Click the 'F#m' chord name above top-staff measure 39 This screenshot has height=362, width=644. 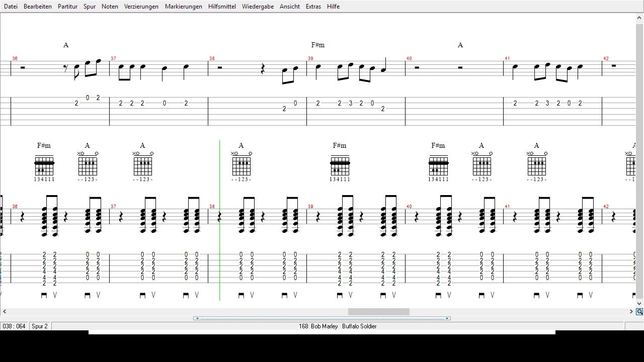click(318, 45)
